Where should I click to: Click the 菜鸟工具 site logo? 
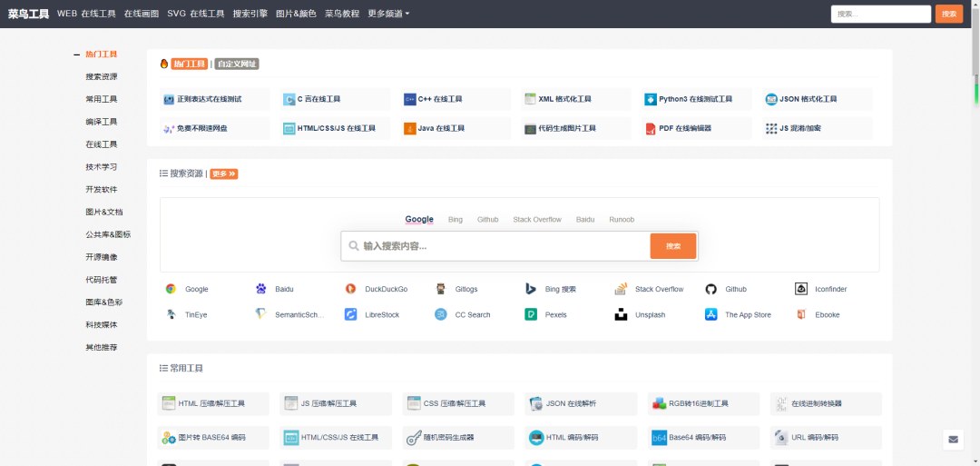[x=28, y=14]
